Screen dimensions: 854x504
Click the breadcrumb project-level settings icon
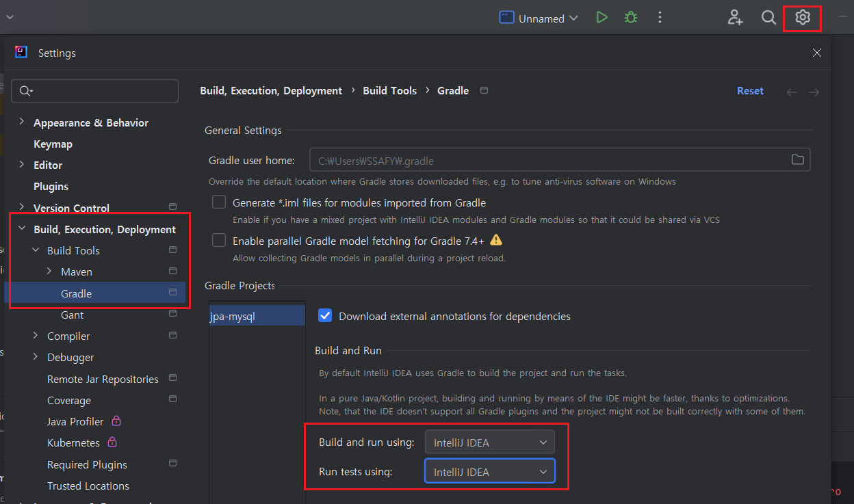(484, 90)
